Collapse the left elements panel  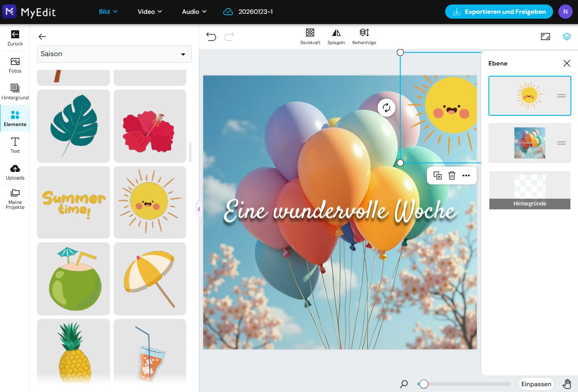199,209
